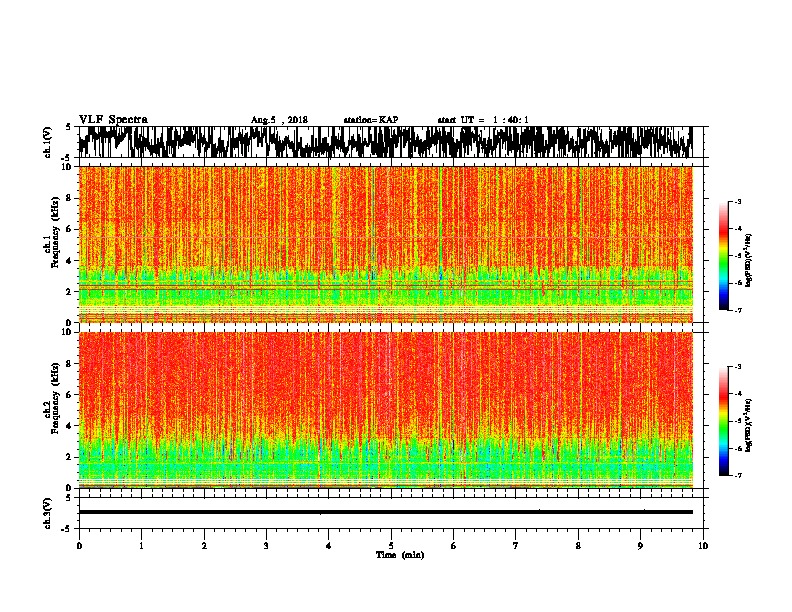Click the time axis tick label "6"

click(x=454, y=546)
